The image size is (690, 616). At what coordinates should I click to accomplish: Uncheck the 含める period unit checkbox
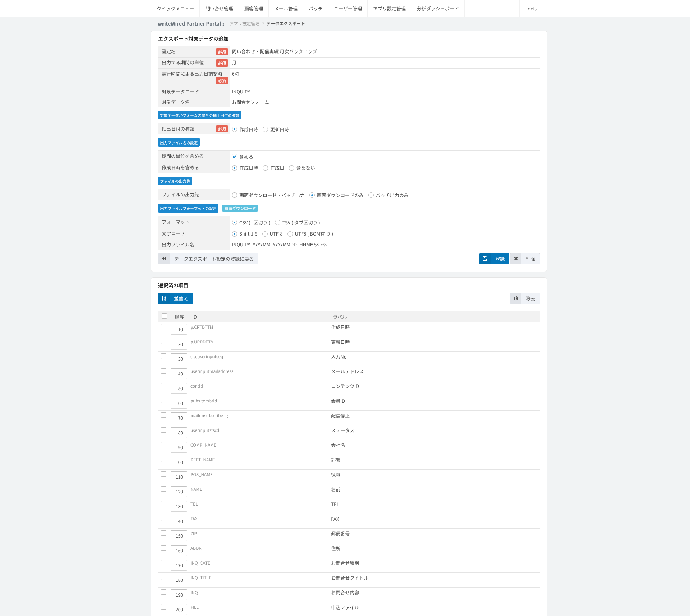(234, 157)
